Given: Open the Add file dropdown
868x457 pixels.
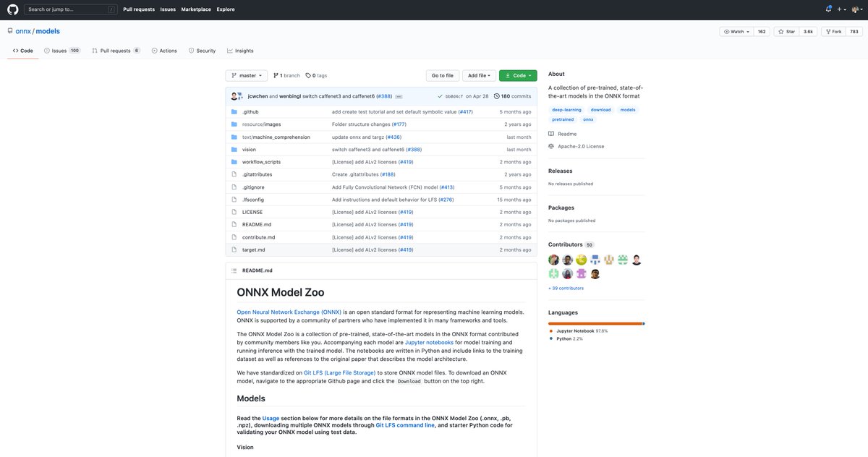Looking at the screenshot, I should 479,75.
